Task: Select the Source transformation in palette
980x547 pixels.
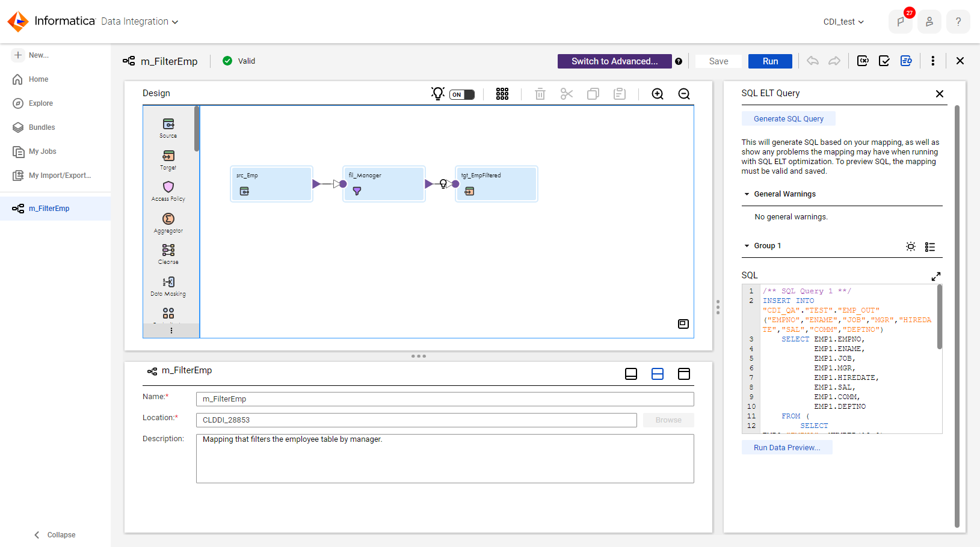Action: coord(168,128)
